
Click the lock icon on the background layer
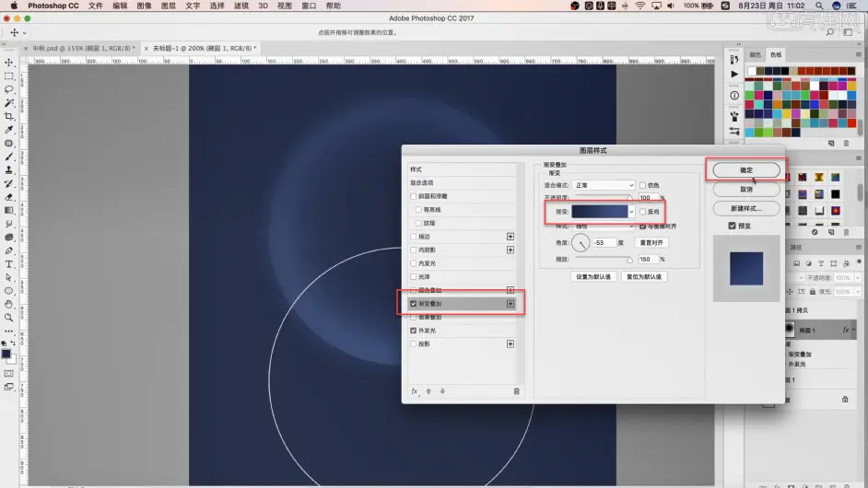845,399
